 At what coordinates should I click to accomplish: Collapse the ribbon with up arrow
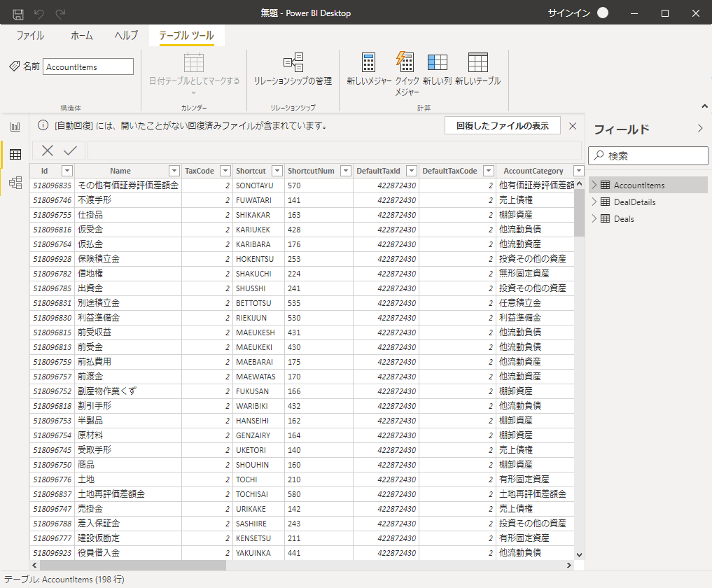coord(704,106)
